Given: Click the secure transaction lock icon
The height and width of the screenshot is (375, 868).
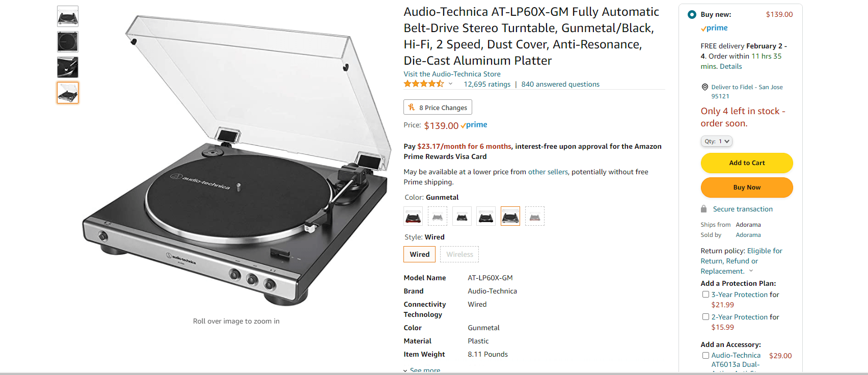Looking at the screenshot, I should tap(704, 209).
